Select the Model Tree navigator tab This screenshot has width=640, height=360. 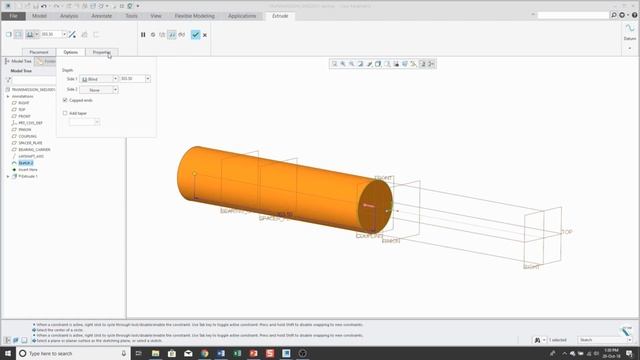coord(18,61)
